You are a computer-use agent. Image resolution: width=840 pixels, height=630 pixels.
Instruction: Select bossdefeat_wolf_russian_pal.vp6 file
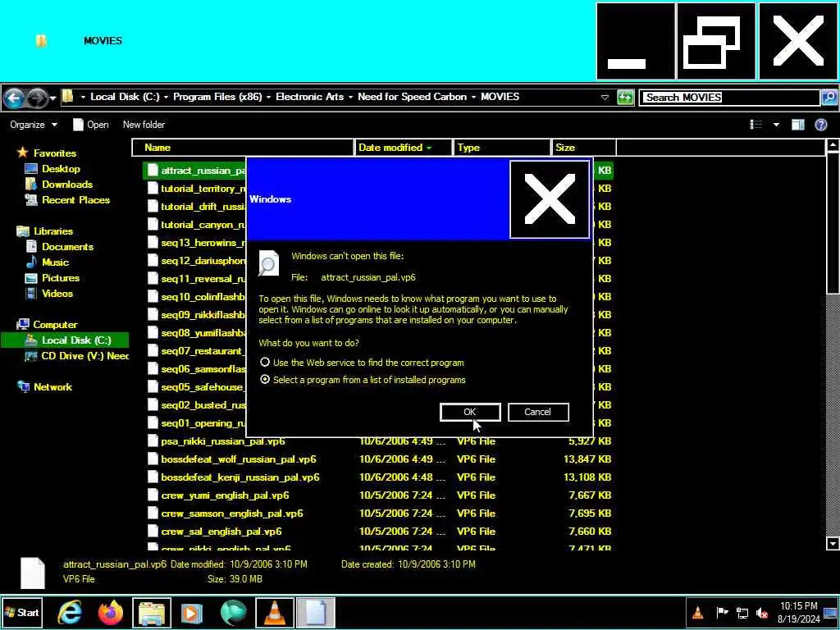tap(239, 459)
